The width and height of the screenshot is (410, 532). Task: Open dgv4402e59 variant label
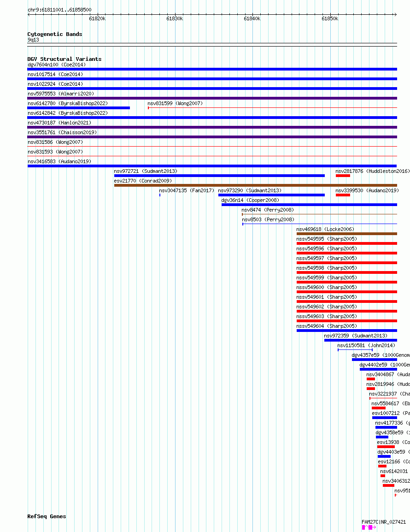tap(385, 365)
